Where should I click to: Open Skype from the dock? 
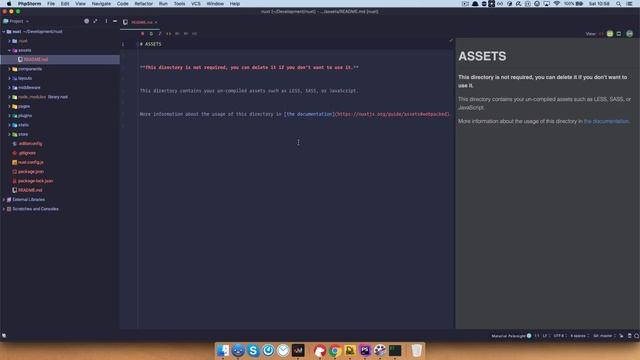tap(253, 350)
